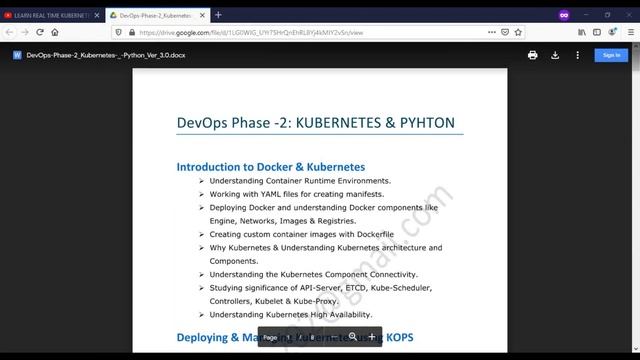Image resolution: width=640 pixels, height=360 pixels.
Task: Open the browser home page
Action: tap(55, 32)
